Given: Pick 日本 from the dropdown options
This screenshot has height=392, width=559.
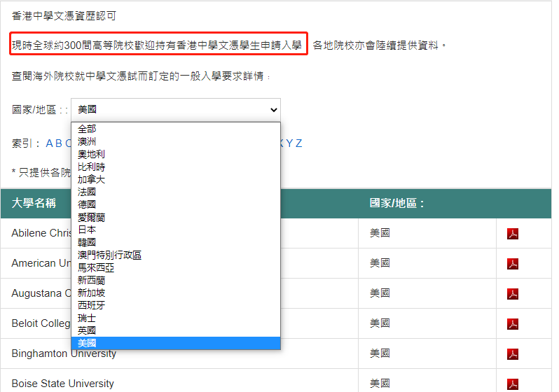Looking at the screenshot, I should click(176, 230).
